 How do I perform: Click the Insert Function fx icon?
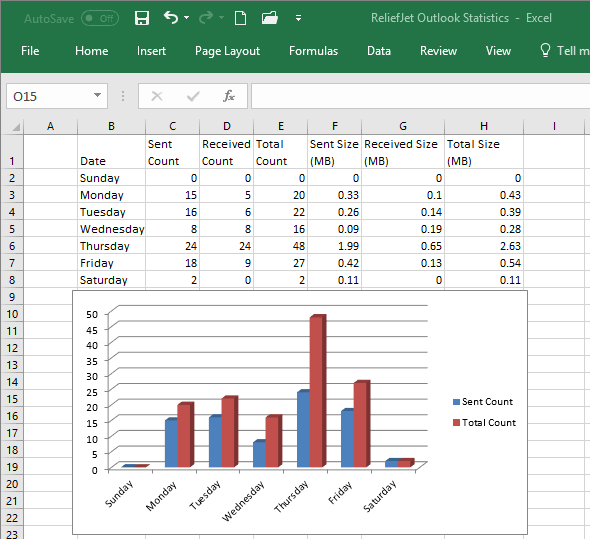[229, 96]
